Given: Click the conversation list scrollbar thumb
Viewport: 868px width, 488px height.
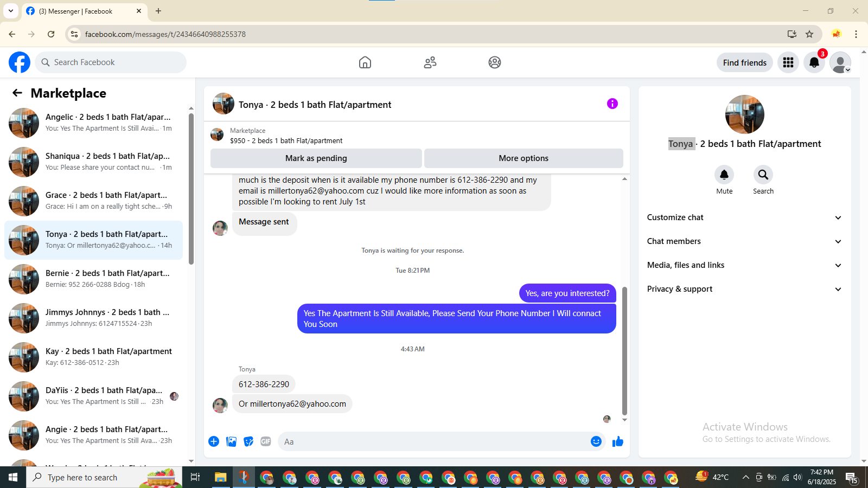Looking at the screenshot, I should point(191,189).
